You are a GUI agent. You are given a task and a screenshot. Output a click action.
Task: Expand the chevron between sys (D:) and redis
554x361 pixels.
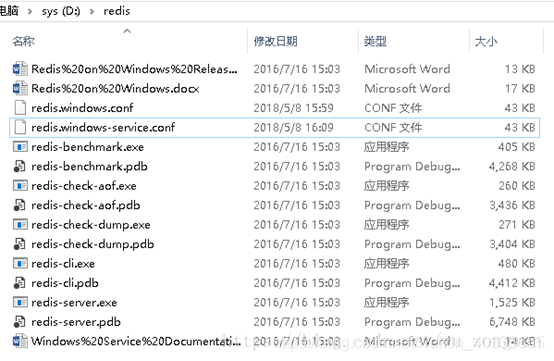(x=92, y=11)
